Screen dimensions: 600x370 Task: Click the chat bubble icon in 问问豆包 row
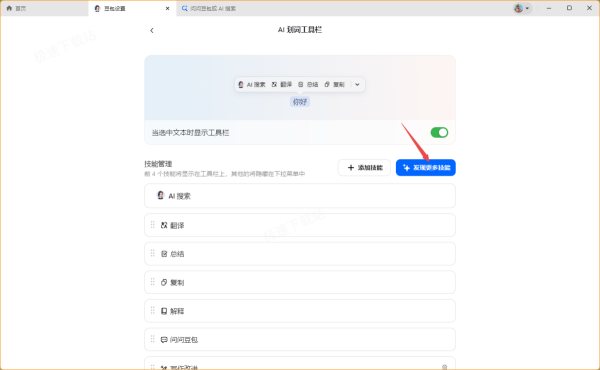(164, 340)
